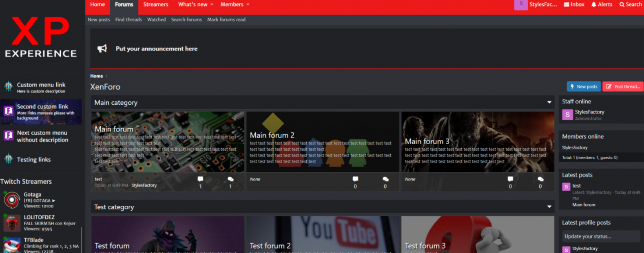Click the Next custom menu Twitch icon

[x=9, y=135]
